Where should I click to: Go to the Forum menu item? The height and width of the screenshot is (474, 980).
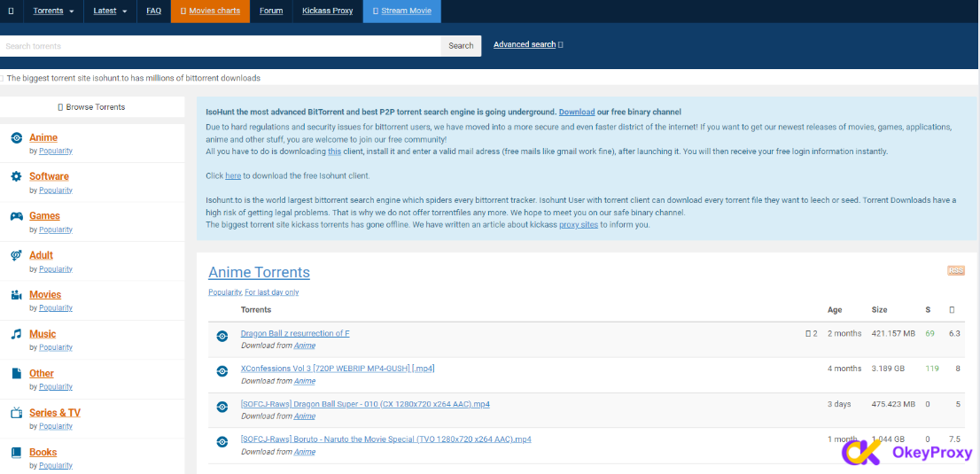271,11
